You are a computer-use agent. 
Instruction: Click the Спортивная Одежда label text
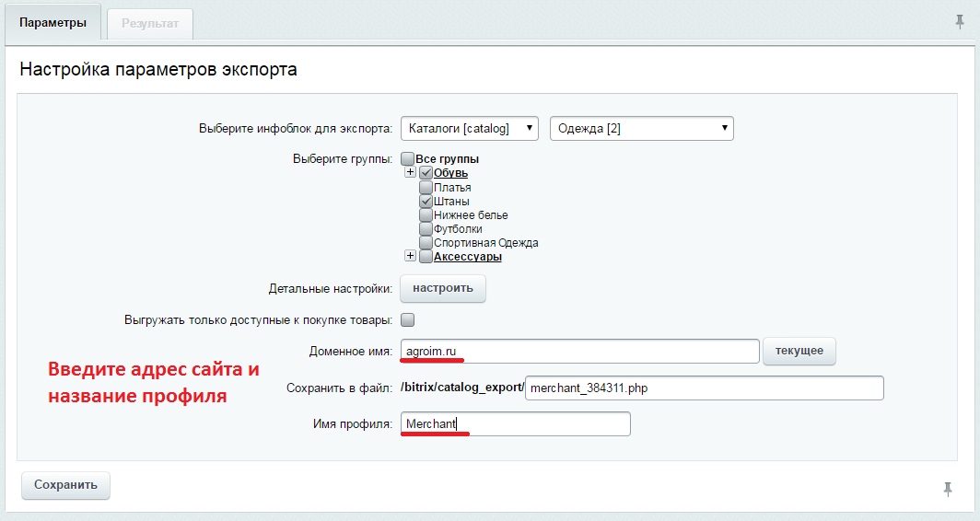coord(485,243)
